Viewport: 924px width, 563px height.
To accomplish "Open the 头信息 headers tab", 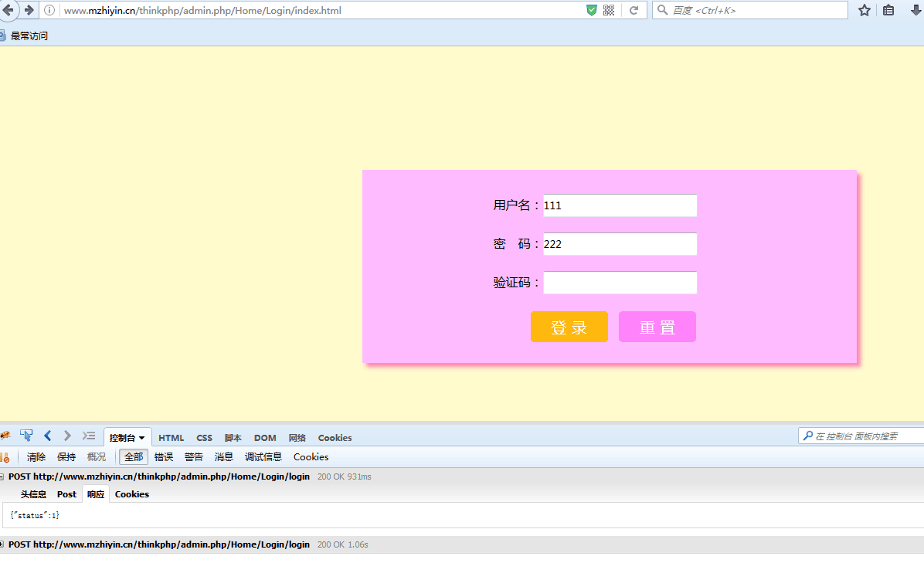I will (x=33, y=494).
